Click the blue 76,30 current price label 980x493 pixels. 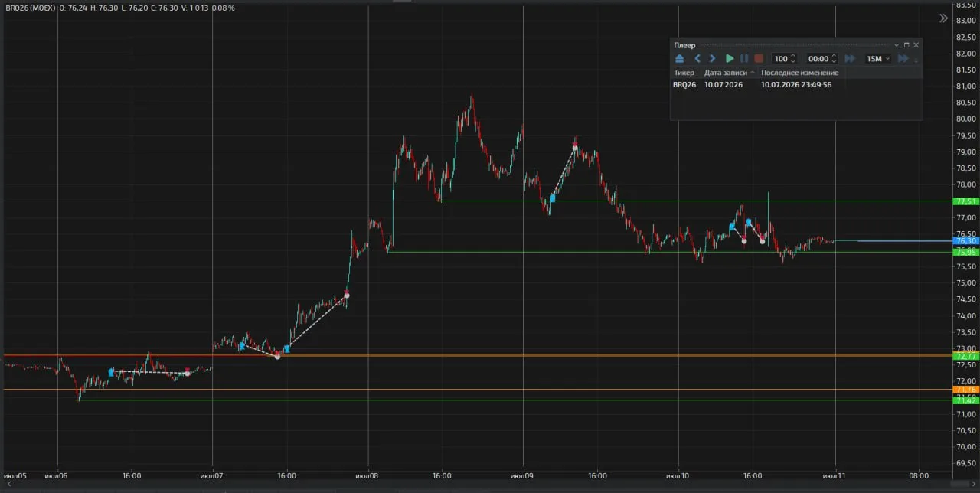(x=966, y=241)
